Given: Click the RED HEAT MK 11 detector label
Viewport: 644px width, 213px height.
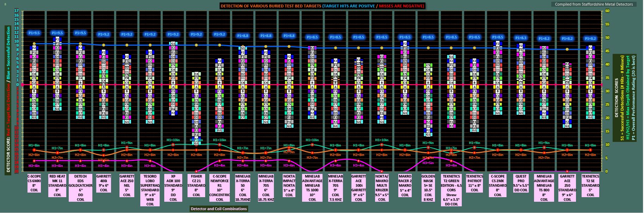Looking at the screenshot, I should pos(57,185).
